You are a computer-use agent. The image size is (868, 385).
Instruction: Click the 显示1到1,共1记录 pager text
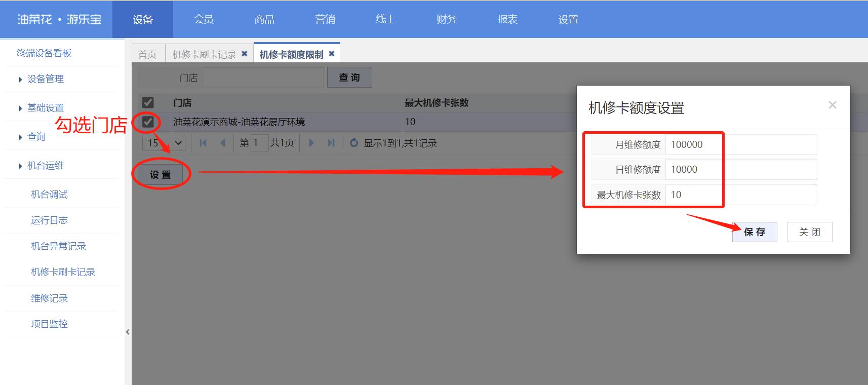click(x=400, y=143)
